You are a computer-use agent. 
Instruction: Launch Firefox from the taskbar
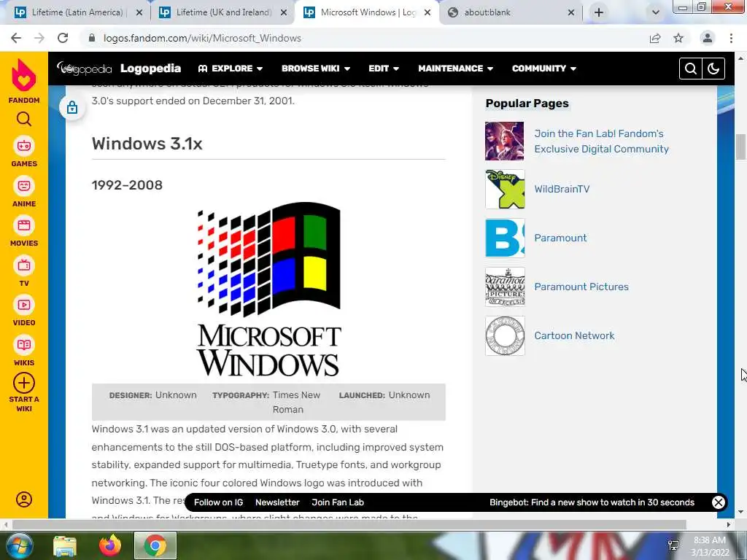[x=110, y=545]
